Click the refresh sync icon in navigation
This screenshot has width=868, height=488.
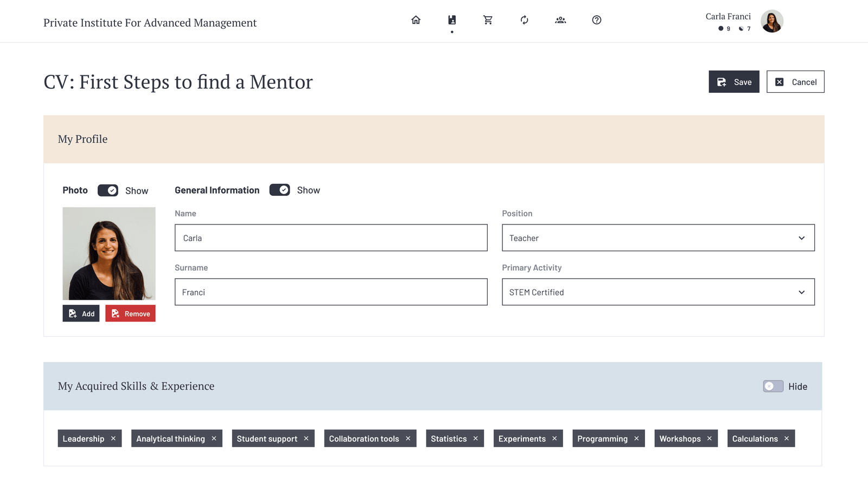(x=524, y=20)
